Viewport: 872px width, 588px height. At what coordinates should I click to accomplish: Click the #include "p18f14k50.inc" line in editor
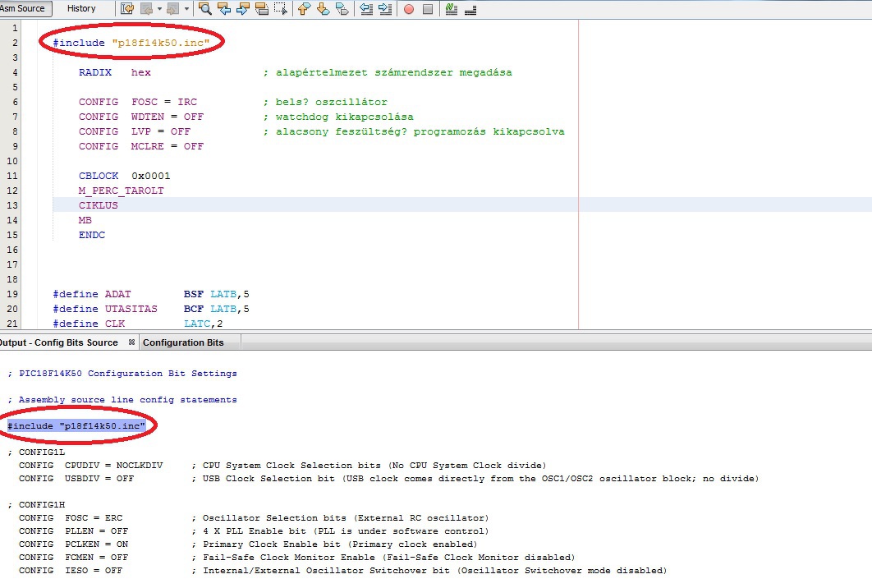(131, 43)
